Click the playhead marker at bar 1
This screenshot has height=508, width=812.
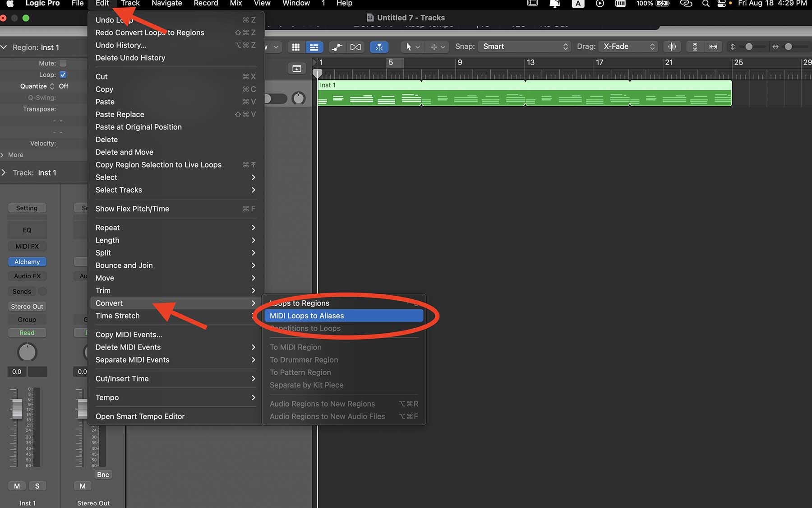pyautogui.click(x=318, y=73)
